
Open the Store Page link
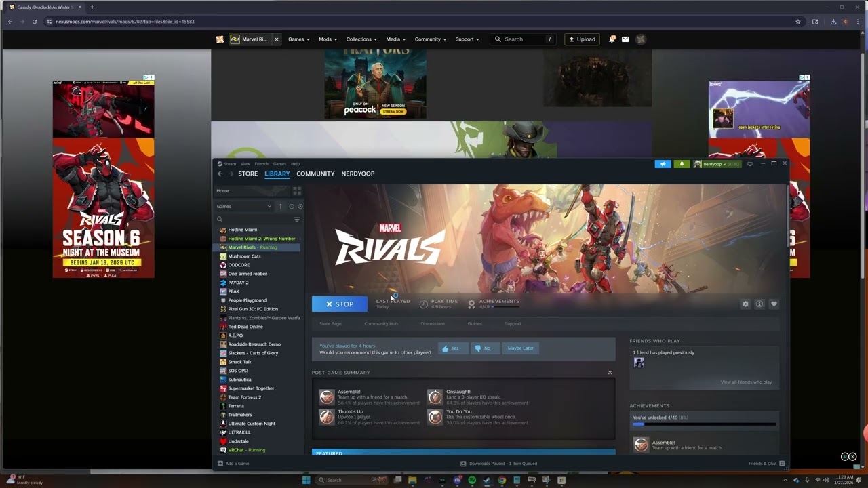pos(330,324)
